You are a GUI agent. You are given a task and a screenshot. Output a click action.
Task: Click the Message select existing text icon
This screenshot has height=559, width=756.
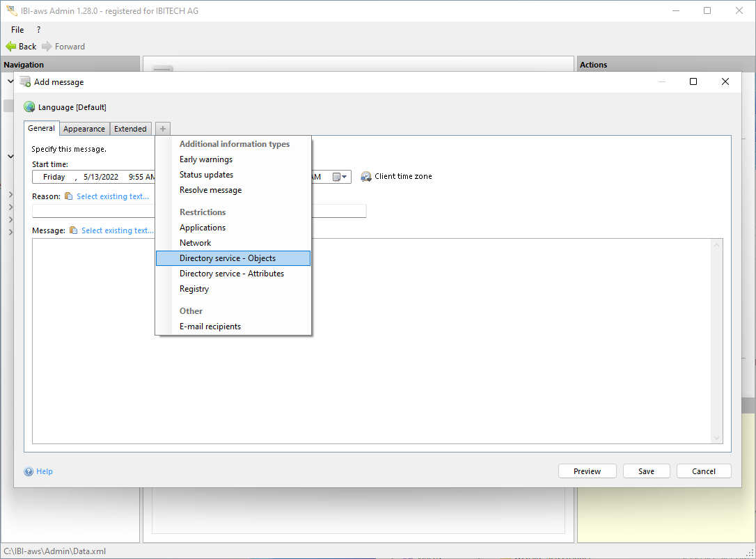73,230
